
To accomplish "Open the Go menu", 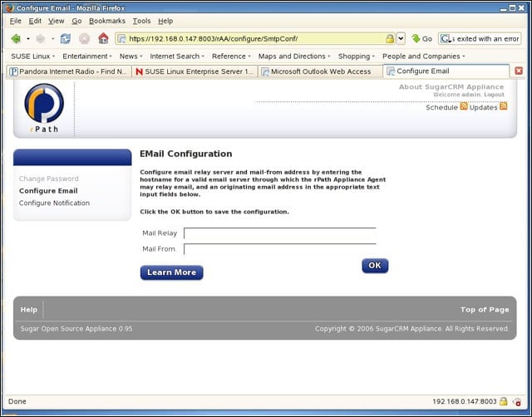I will pos(76,21).
